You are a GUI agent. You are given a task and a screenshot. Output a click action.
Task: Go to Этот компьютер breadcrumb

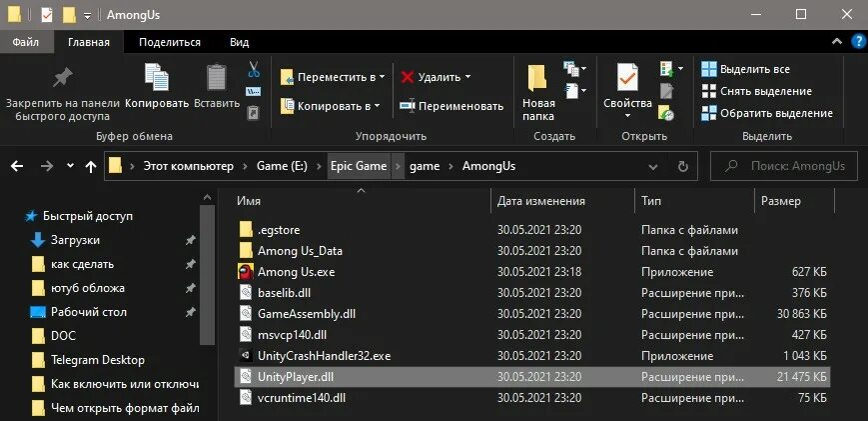(188, 166)
